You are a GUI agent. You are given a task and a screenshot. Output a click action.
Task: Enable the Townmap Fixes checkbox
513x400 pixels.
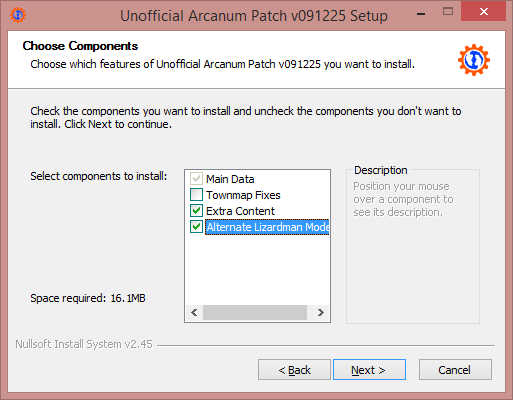(196, 195)
